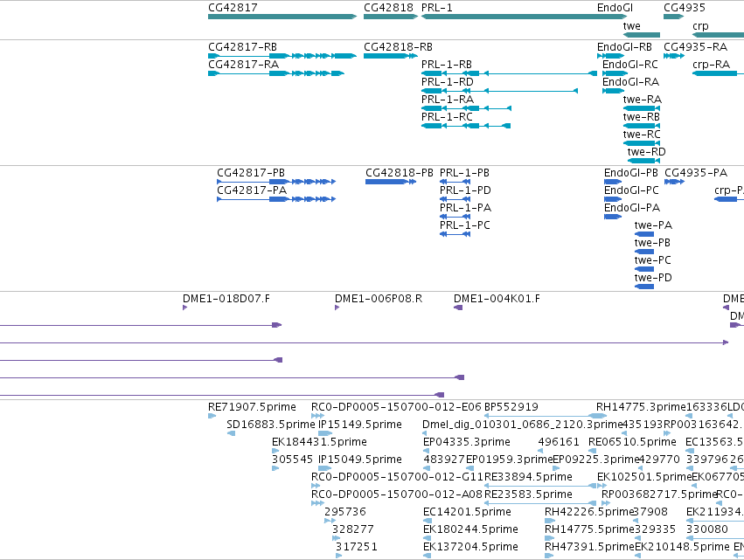
Task: Click the EP04335.3prime label
Action: 467,442
